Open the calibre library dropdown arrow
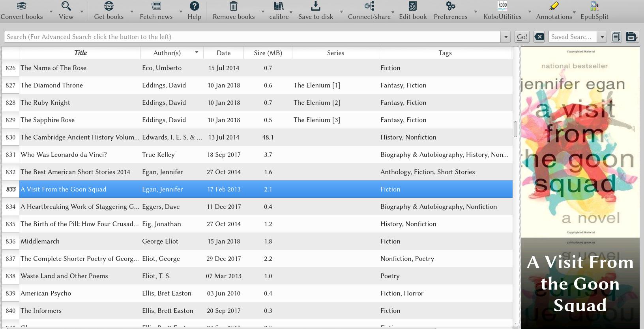644x329 pixels. tap(291, 12)
